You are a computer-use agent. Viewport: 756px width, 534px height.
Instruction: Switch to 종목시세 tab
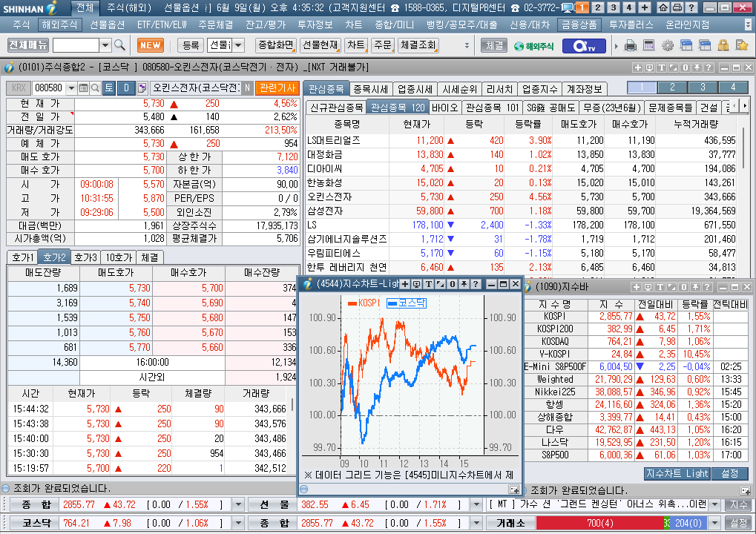tap(370, 89)
